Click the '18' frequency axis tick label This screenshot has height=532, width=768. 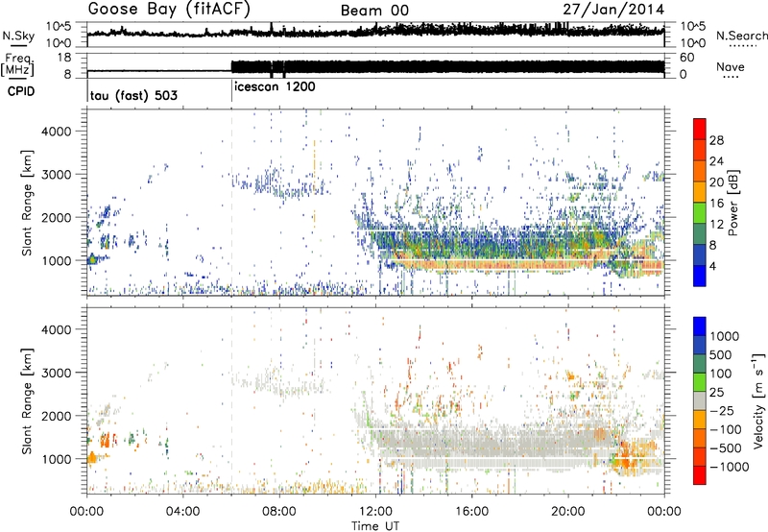64,58
